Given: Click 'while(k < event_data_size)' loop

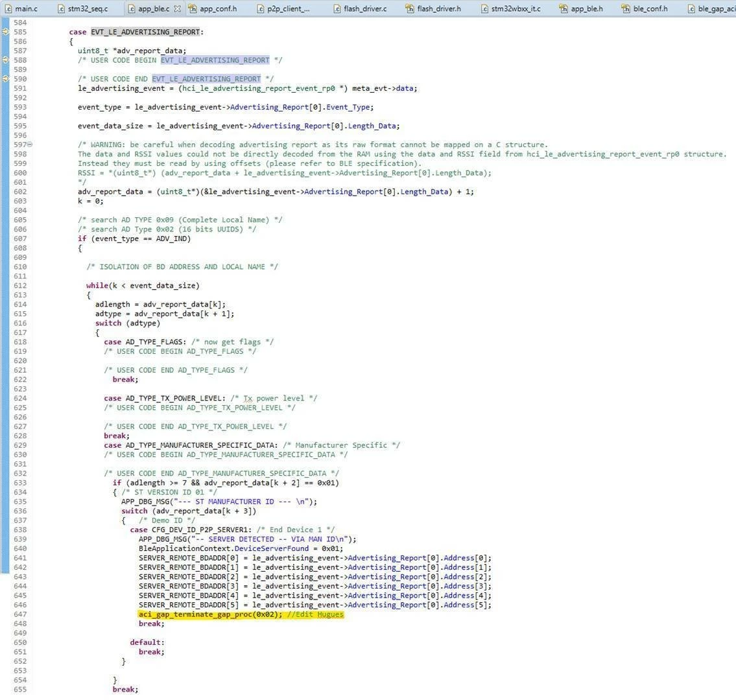Looking at the screenshot, I should click(143, 285).
